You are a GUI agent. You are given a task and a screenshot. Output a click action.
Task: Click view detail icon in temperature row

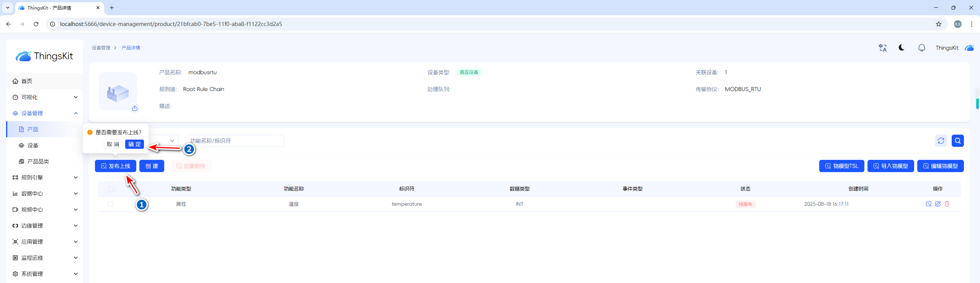(928, 204)
